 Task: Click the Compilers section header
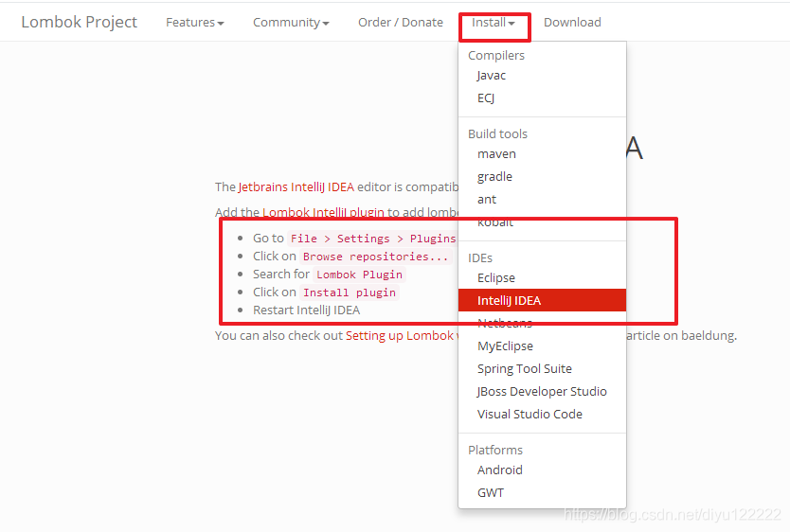[496, 55]
